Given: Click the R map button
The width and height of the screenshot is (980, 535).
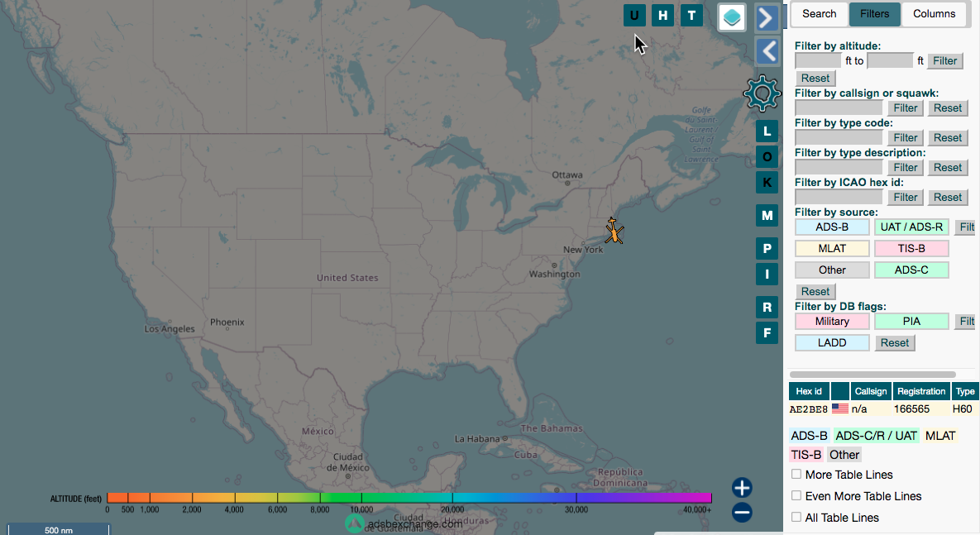Looking at the screenshot, I should (767, 308).
